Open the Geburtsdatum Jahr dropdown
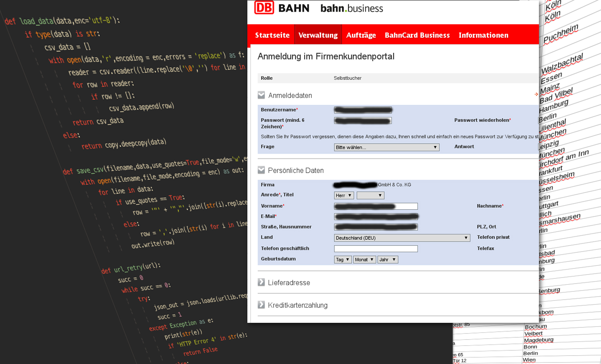This screenshot has width=601, height=364. pos(388,260)
